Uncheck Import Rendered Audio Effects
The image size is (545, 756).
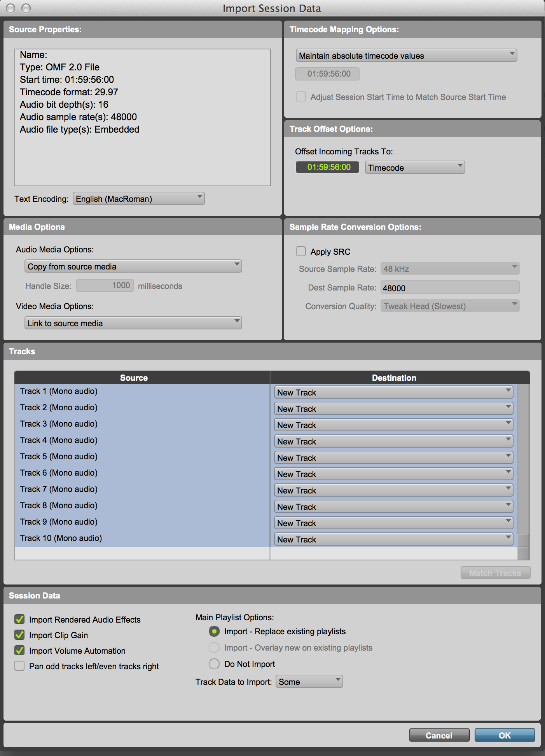point(19,619)
